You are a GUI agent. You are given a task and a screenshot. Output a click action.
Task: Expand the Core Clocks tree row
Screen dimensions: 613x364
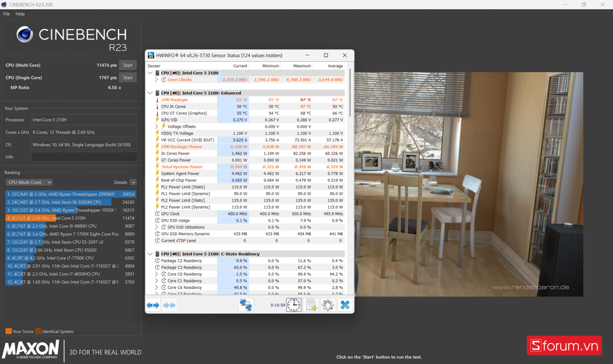point(157,80)
